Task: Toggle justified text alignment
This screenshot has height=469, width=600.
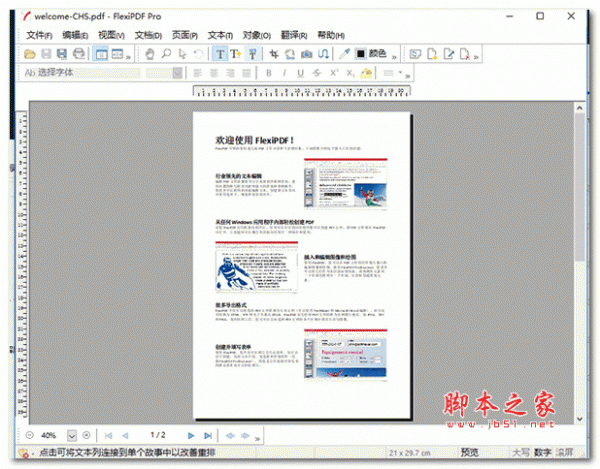Action: click(246, 73)
